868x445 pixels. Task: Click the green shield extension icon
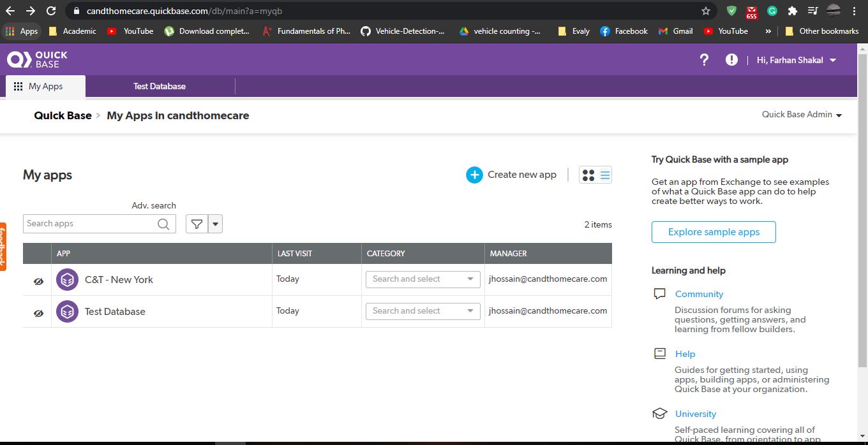[731, 11]
